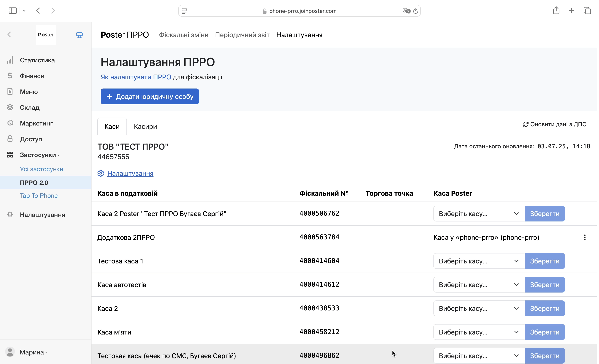Go forward in browser history
The width and height of the screenshot is (599, 364).
[x=53, y=11]
